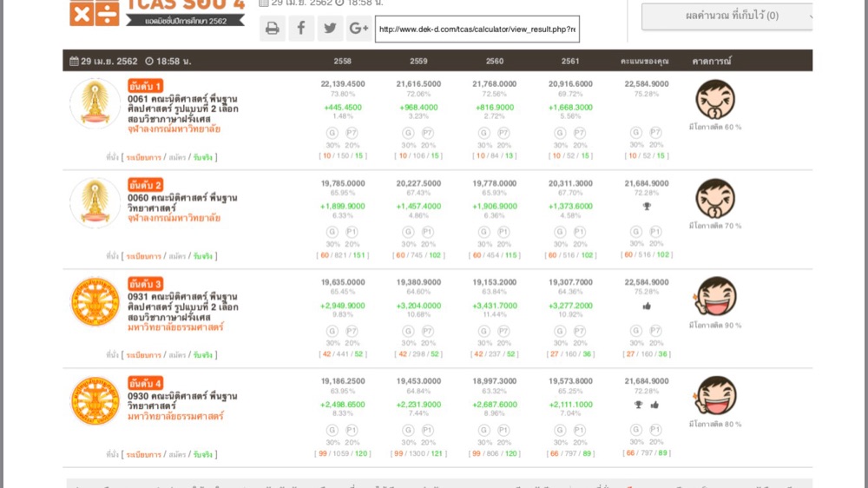868x488 pixels.
Task: Click the result URL text field
Action: click(477, 29)
